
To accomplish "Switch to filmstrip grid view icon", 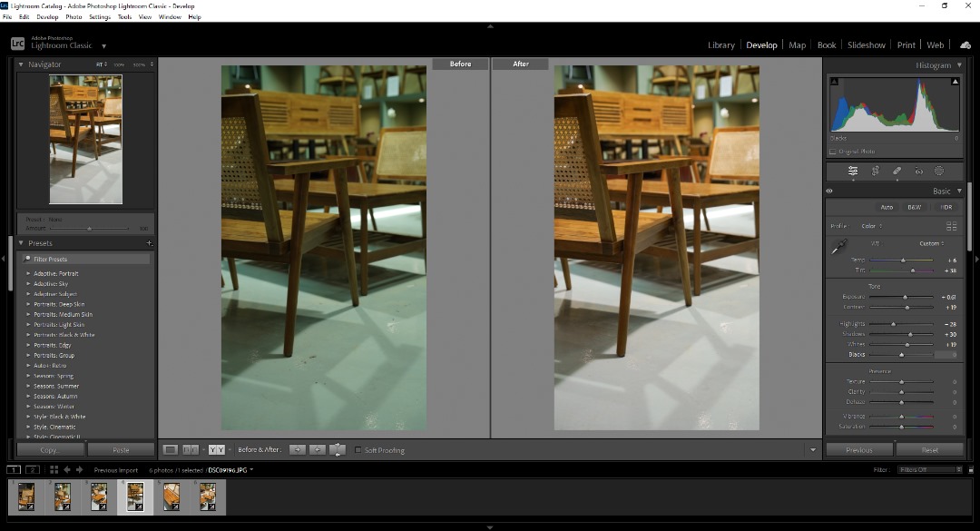I will 54,470.
